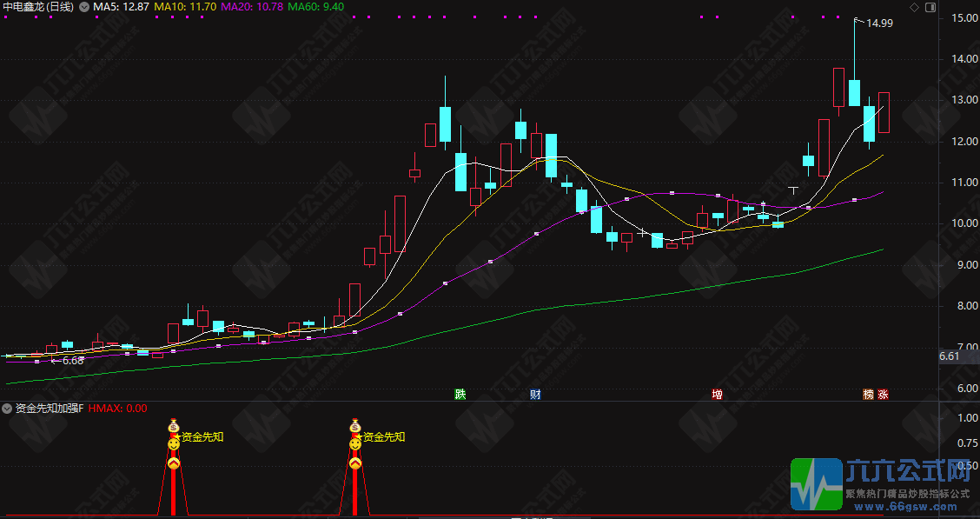Viewport: 980px width, 519px height.
Task: Click the 中电鑫龙(日线) stock title
Action: coord(39,7)
